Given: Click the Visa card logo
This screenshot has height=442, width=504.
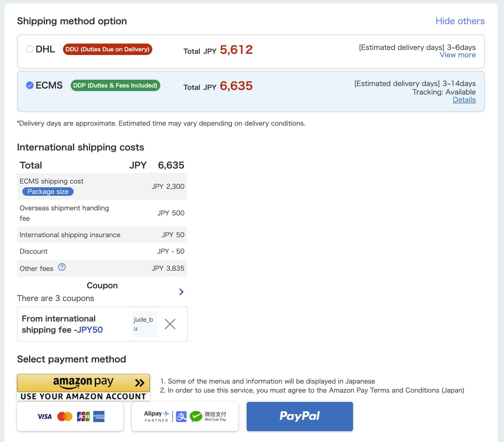Looking at the screenshot, I should [44, 416].
